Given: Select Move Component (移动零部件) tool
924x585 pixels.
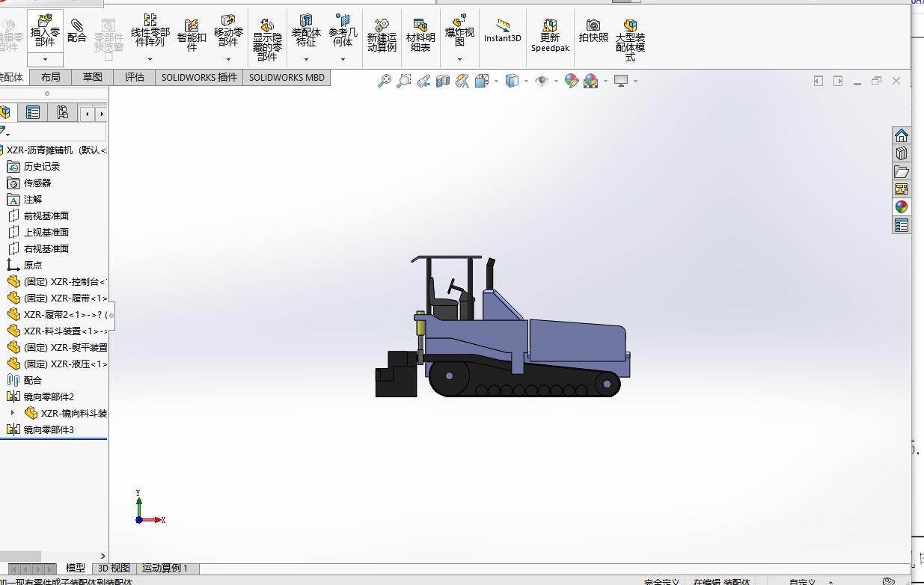Looking at the screenshot, I should (x=228, y=30).
